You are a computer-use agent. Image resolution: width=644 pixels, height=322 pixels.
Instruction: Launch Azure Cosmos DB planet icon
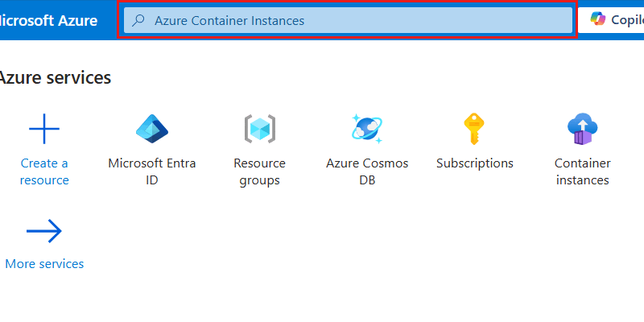pos(367,128)
